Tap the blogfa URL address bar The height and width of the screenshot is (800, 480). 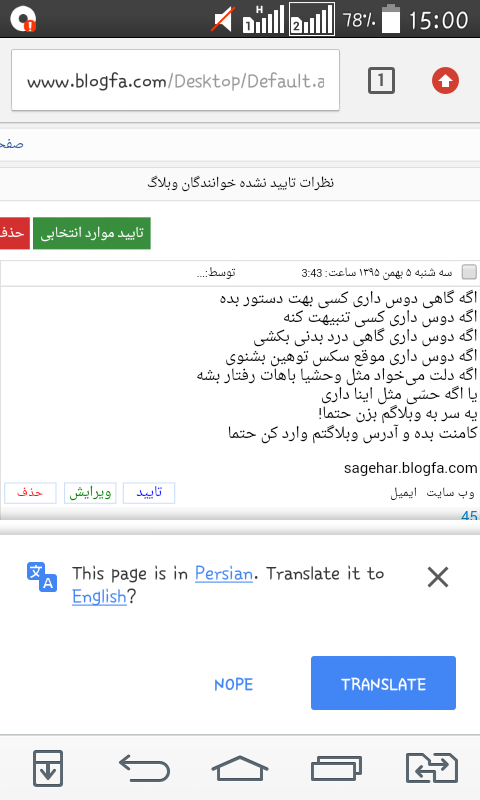point(175,80)
